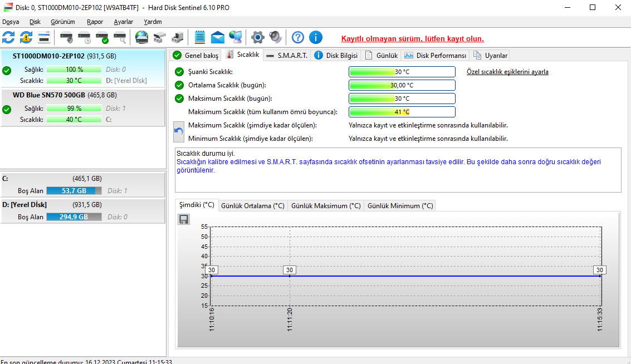Screen dimensions: 631x364
Task: Click the refresh icon with warning triangle
Action: (26, 38)
